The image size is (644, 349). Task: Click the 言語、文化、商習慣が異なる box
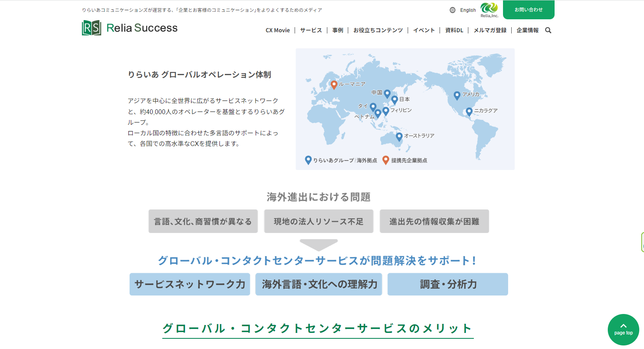pos(203,221)
